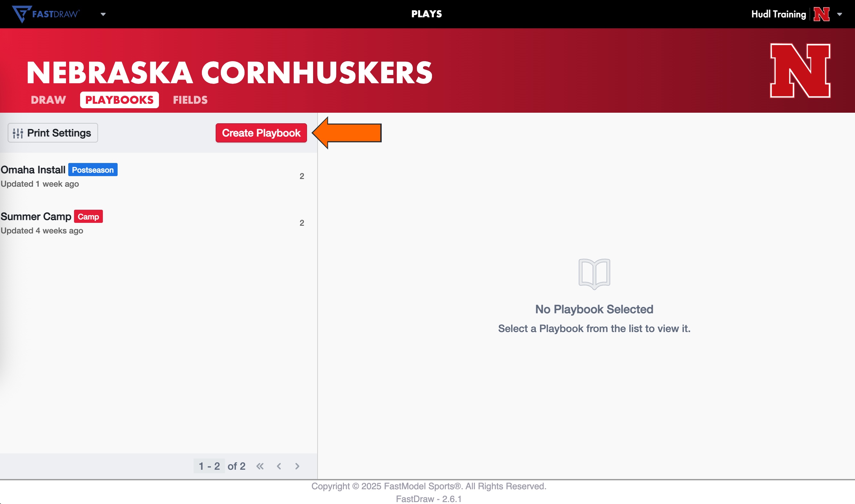Open Print Settings

(53, 133)
